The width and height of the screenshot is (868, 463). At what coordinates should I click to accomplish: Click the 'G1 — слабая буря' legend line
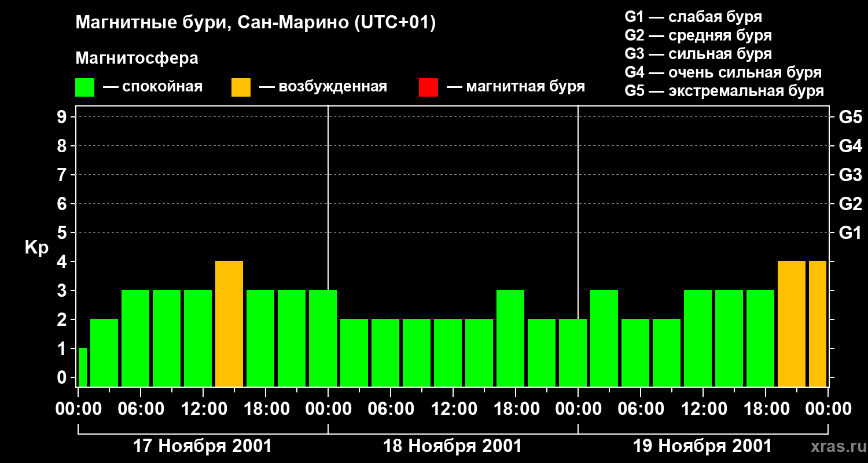pos(693,17)
